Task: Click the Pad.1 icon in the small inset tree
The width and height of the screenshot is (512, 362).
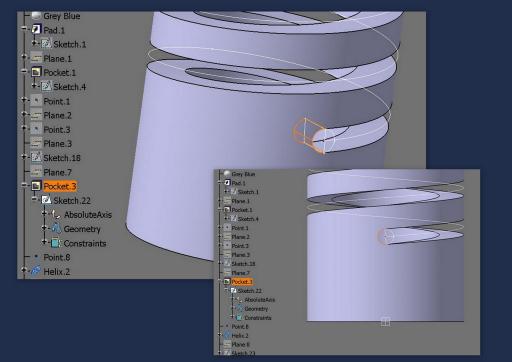Action: [227, 183]
